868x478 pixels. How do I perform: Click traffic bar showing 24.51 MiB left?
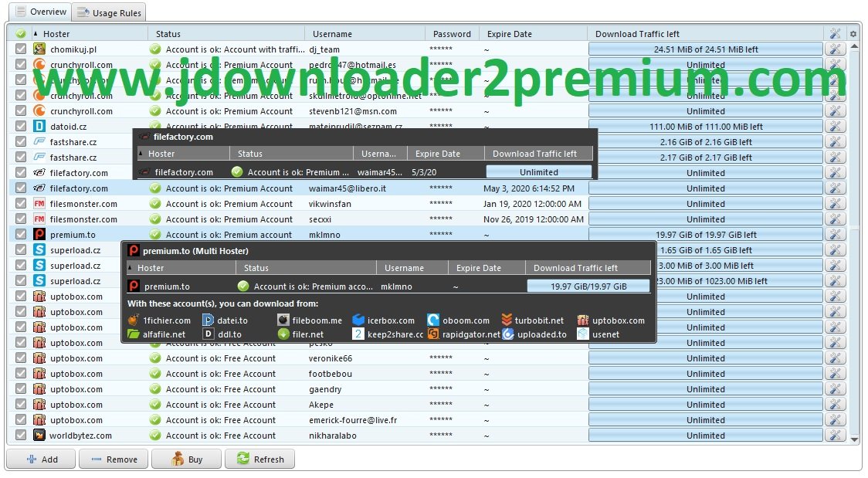pos(706,49)
